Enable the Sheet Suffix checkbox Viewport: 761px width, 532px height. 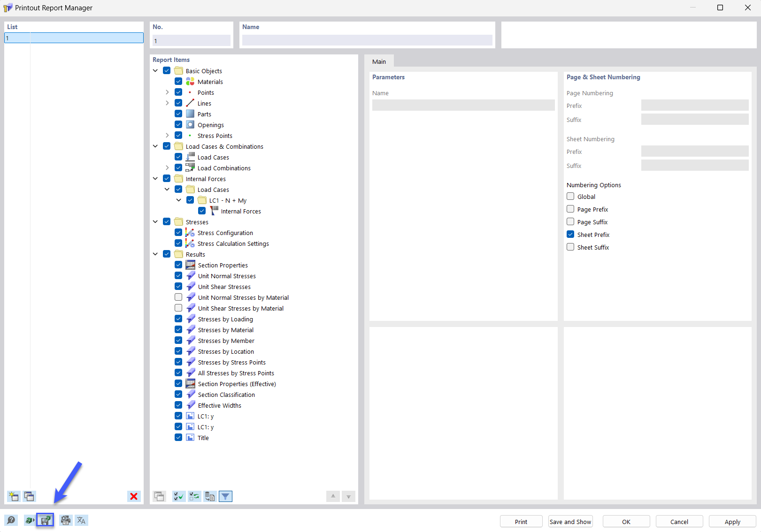570,247
